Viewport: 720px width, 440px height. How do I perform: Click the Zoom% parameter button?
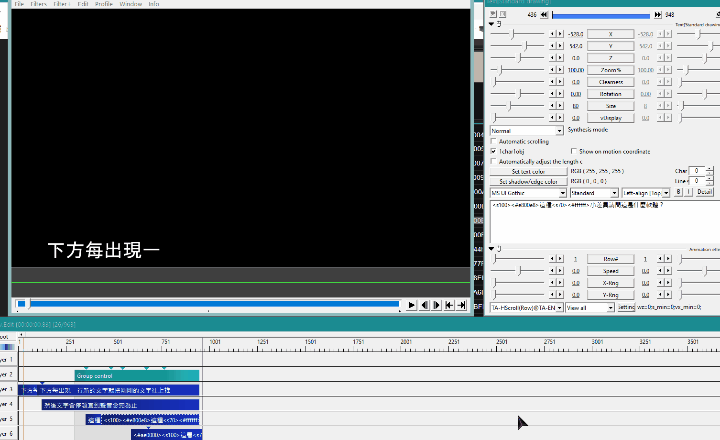coord(611,70)
